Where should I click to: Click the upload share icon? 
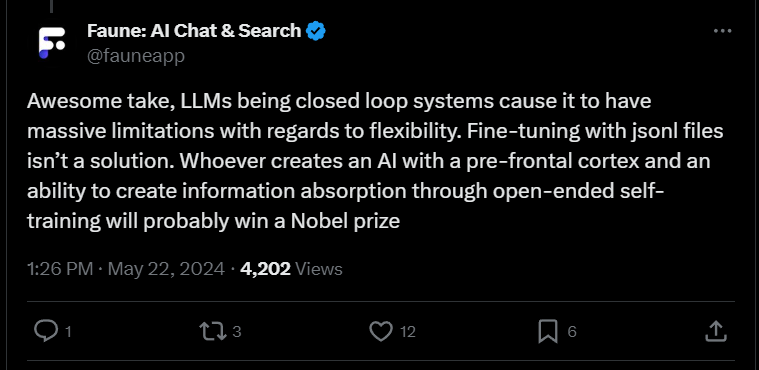(x=715, y=331)
